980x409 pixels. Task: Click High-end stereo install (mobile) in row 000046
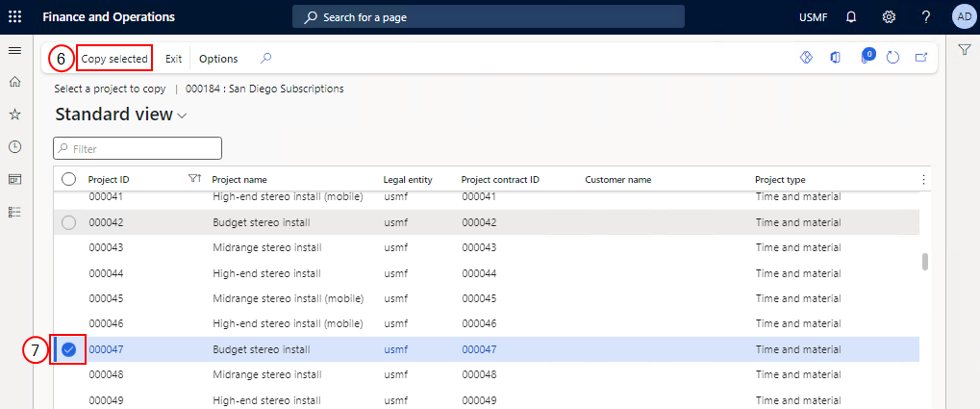pos(289,324)
